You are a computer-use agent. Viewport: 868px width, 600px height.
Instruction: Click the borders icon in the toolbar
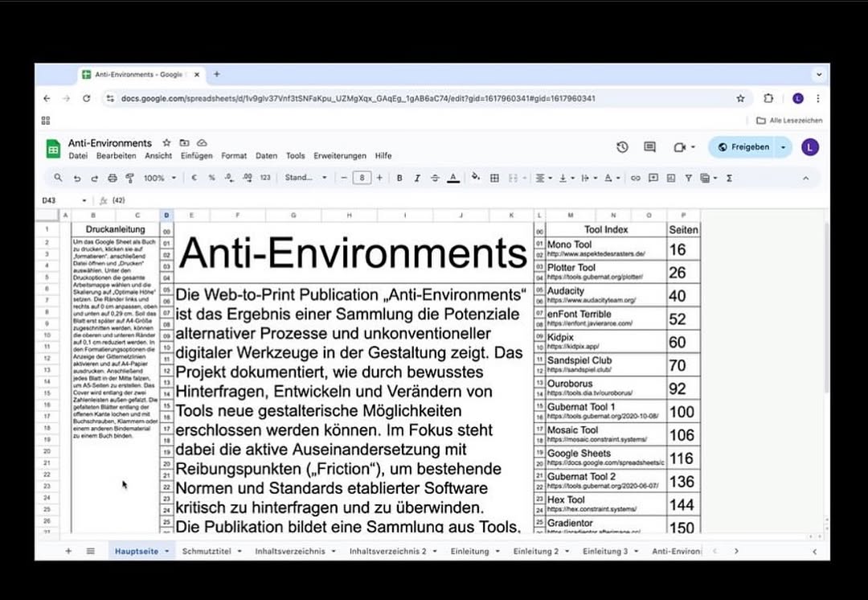[494, 178]
